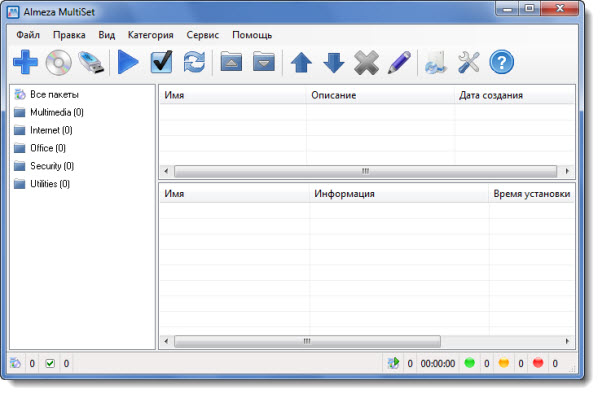600x395 pixels.
Task: Sort by Описание column header
Action: point(380,95)
